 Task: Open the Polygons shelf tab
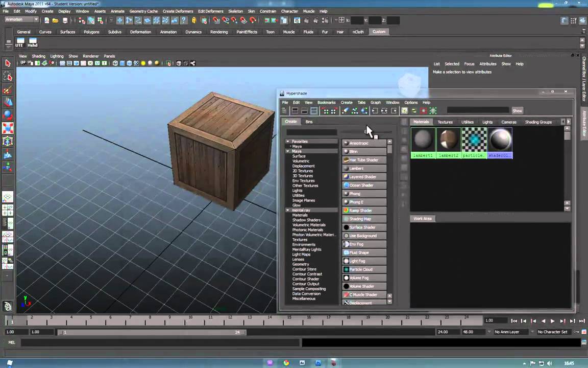click(91, 32)
